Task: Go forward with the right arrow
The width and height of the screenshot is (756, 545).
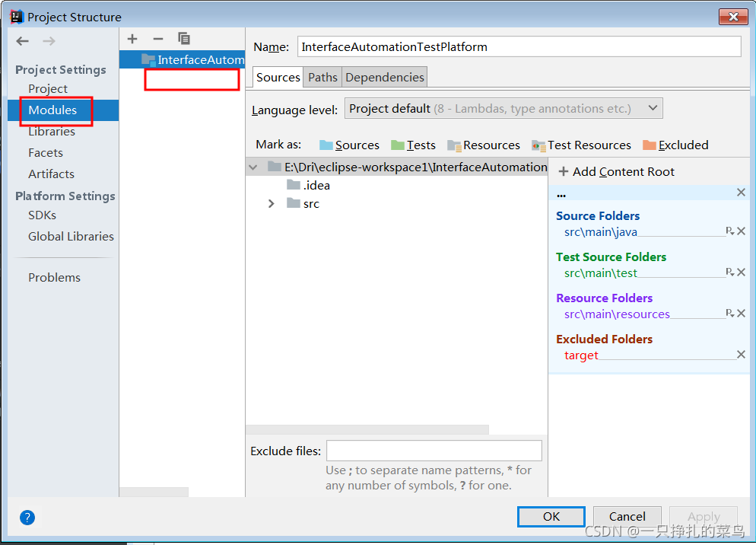Action: coord(49,41)
